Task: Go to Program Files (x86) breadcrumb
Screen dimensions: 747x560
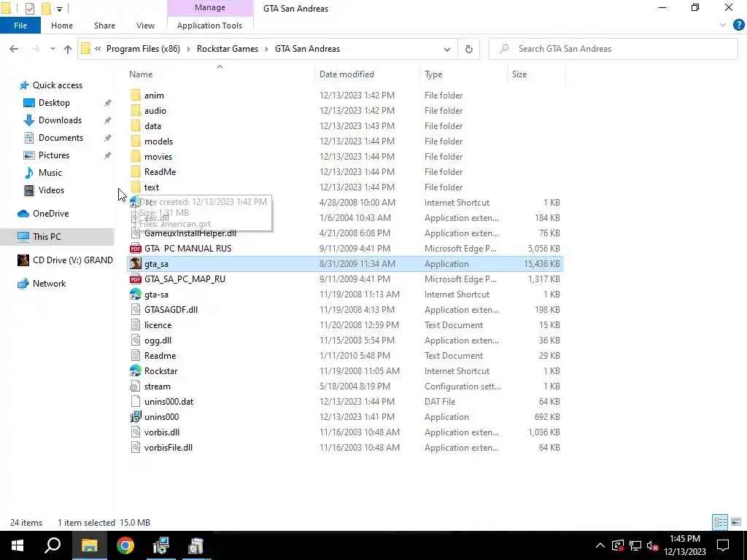Action: pos(143,49)
